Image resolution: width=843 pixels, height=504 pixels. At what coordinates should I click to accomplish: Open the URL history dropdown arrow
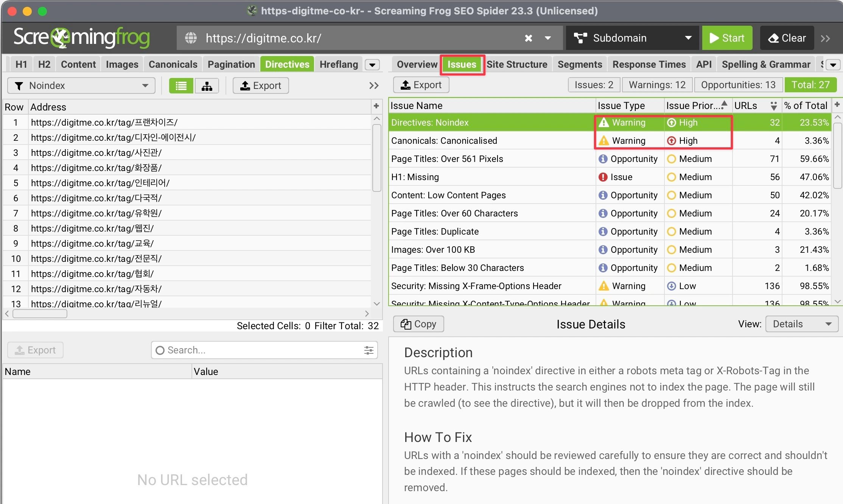click(x=547, y=38)
